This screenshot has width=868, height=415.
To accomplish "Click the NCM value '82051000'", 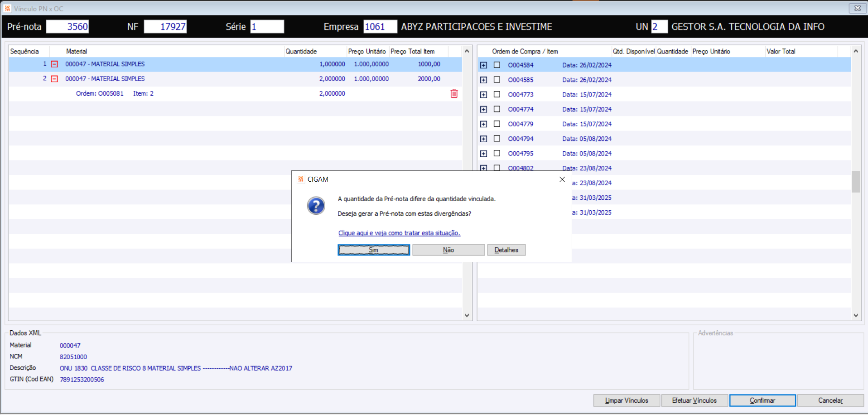I will (x=73, y=357).
